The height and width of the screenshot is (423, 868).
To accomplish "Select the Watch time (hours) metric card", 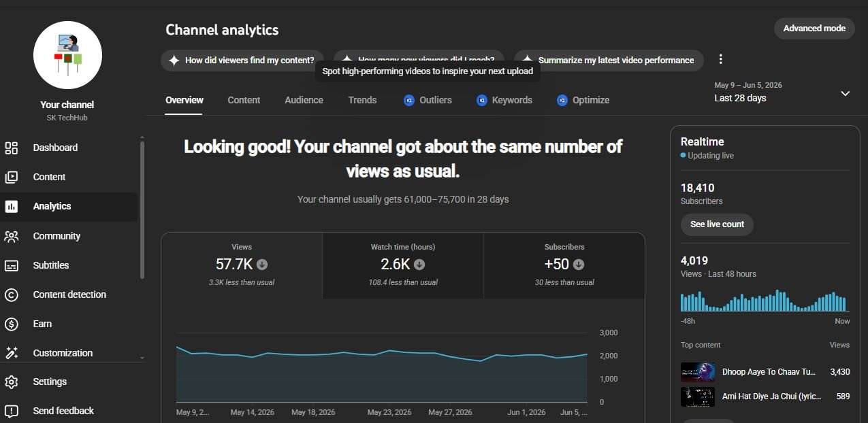I will coord(403,265).
